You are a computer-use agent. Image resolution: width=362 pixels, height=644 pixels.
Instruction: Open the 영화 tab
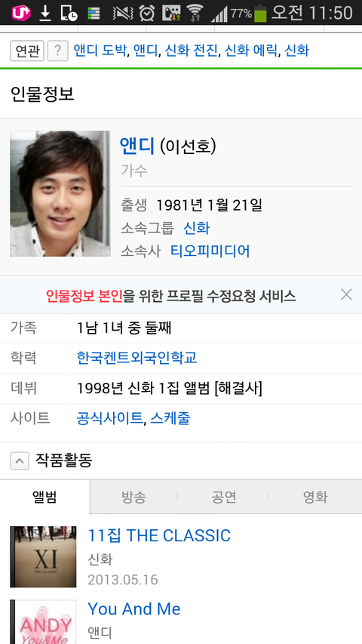(315, 497)
